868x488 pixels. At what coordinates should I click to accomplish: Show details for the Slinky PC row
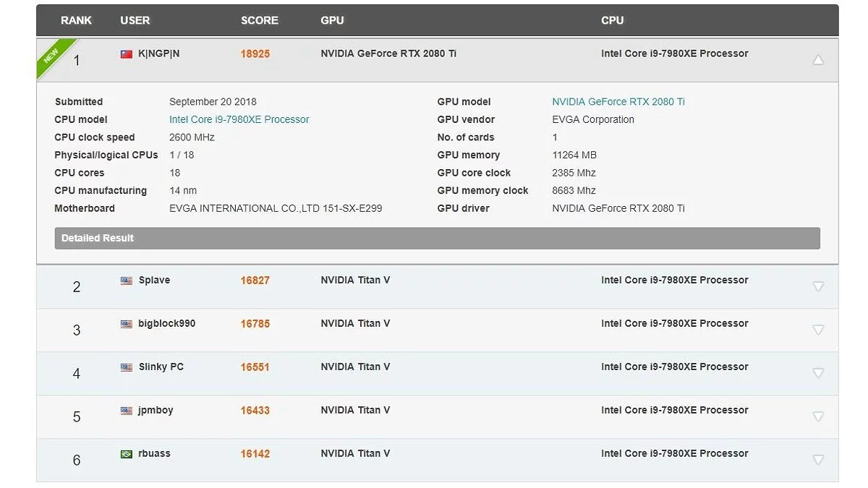click(818, 373)
